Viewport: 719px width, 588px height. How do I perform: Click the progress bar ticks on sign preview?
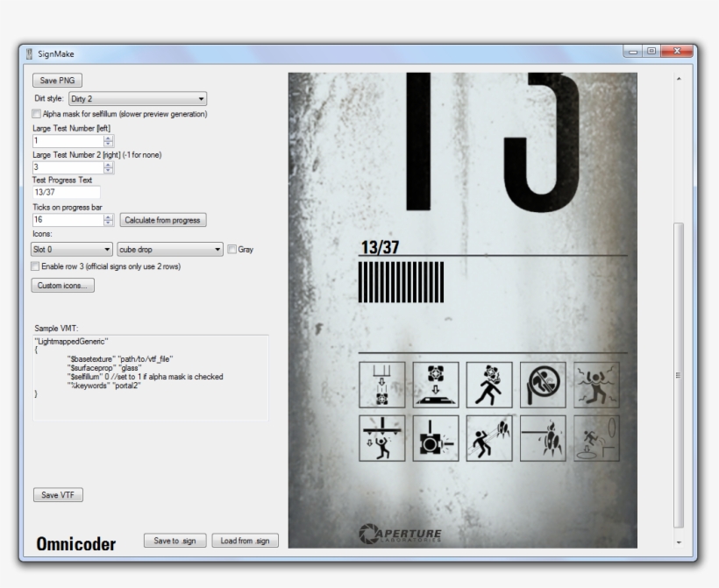pyautogui.click(x=402, y=282)
